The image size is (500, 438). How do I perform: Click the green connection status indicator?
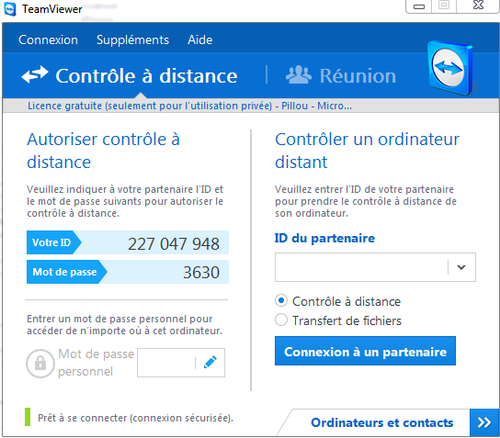click(x=28, y=417)
